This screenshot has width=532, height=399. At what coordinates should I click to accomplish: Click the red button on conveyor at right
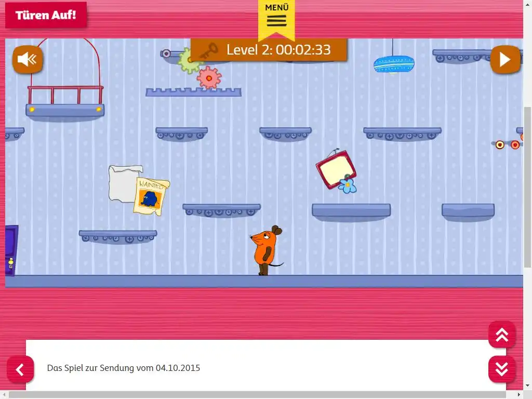(515, 145)
